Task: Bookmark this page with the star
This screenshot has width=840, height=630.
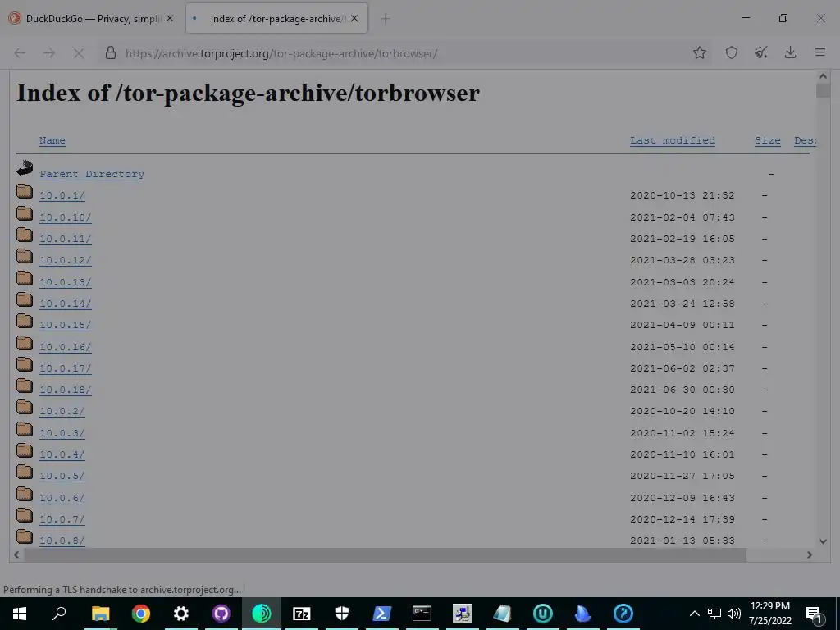Action: 699,52
